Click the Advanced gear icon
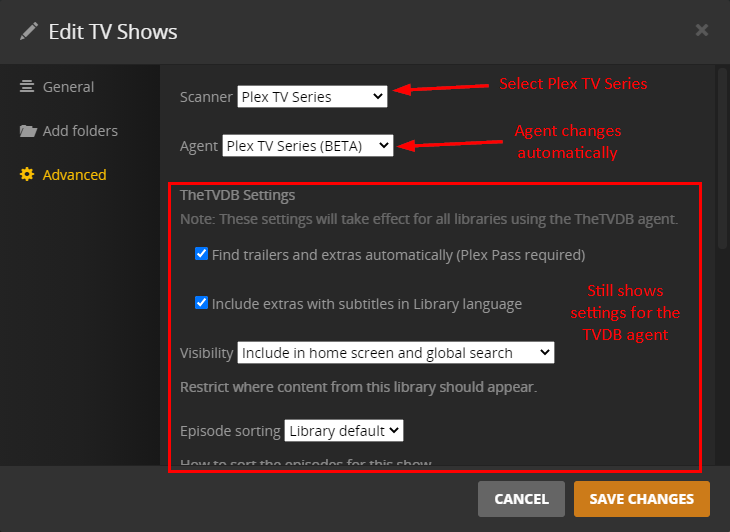 [x=27, y=175]
